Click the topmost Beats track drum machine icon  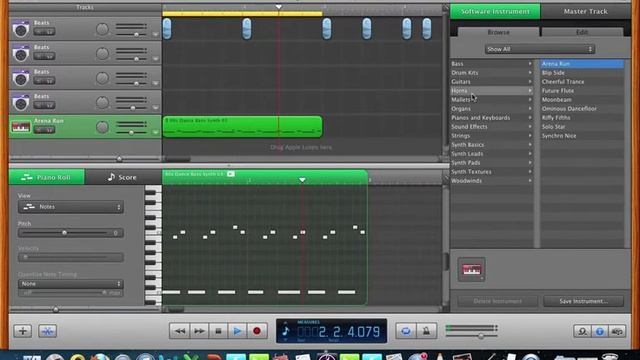point(20,29)
